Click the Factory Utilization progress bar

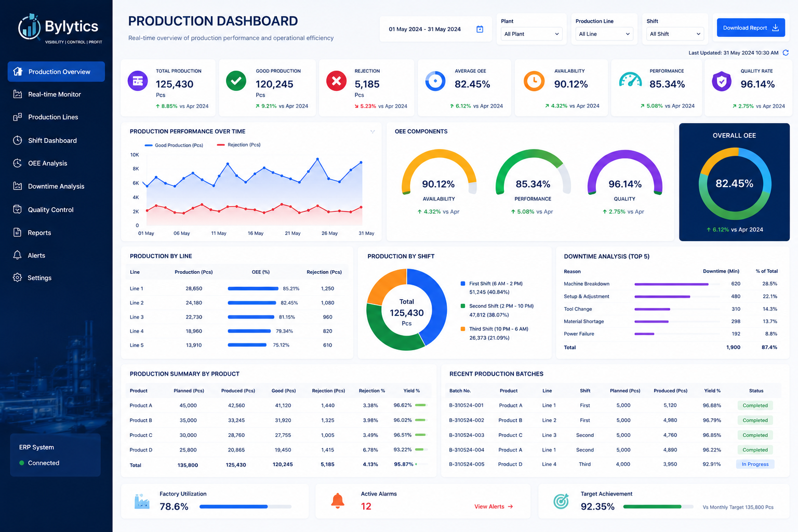click(x=245, y=507)
